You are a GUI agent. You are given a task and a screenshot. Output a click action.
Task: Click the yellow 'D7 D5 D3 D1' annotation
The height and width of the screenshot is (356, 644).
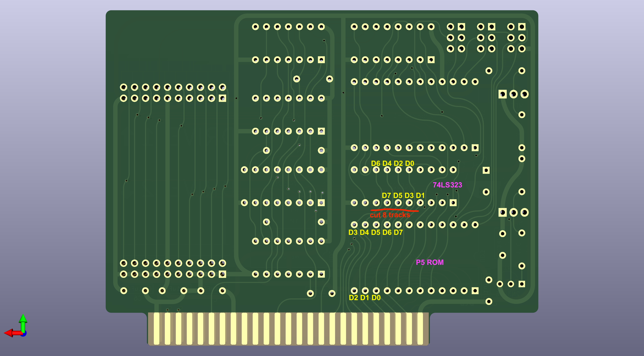403,195
